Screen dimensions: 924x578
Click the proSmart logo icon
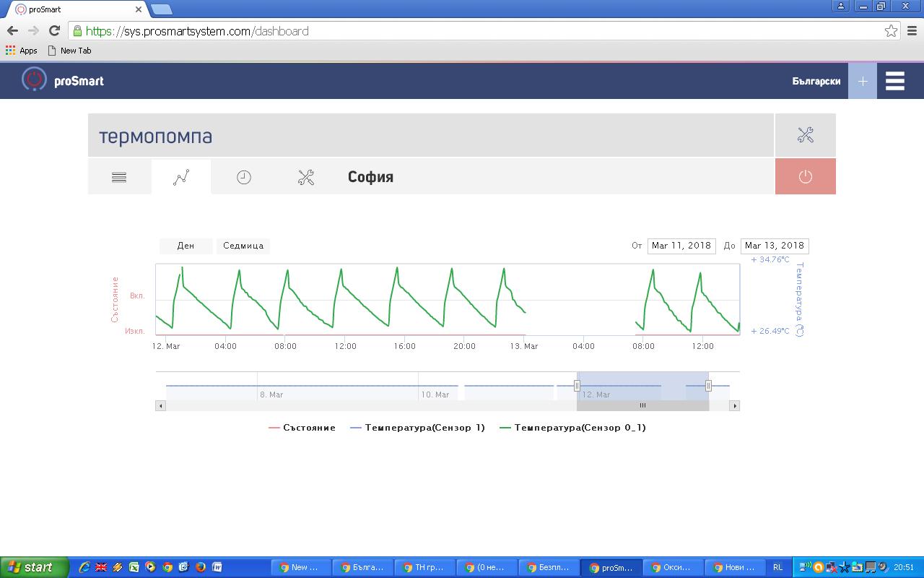(34, 80)
